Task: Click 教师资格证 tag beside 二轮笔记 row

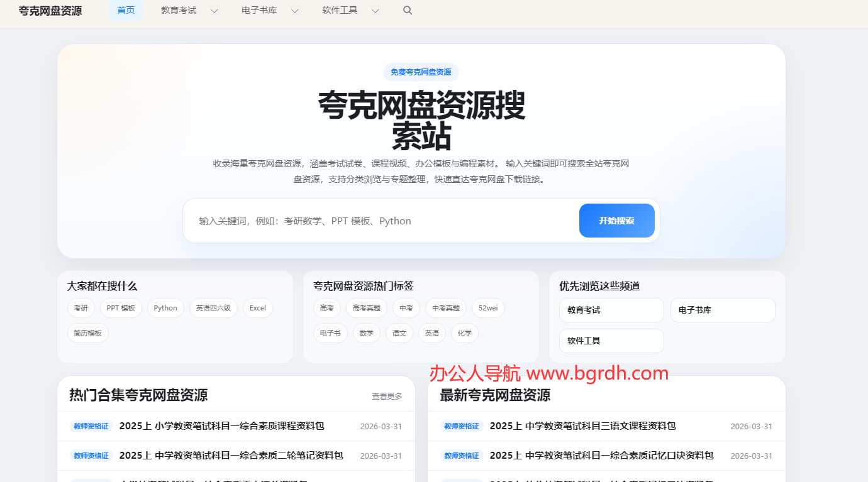Action: click(x=91, y=456)
